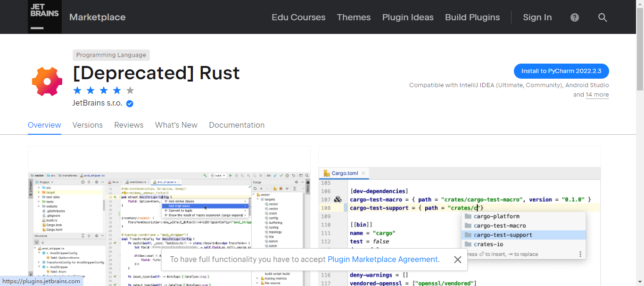
Task: Click Sign In
Action: point(537,17)
